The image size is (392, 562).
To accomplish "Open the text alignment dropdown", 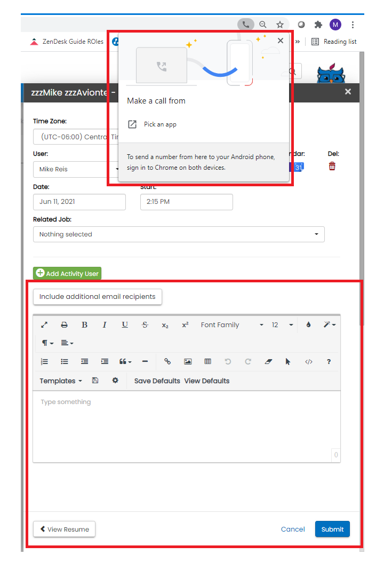I will point(67,343).
